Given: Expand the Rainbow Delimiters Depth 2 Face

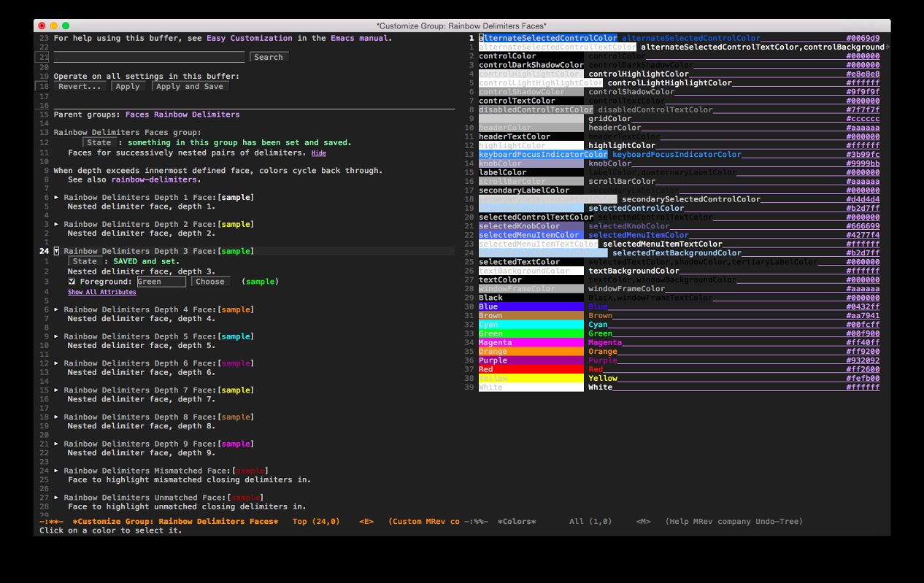Looking at the screenshot, I should [56, 225].
